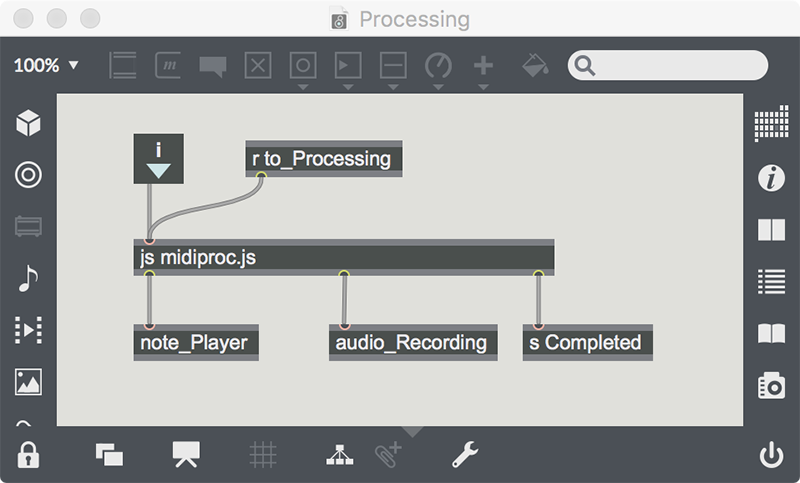
Task: Expand the plus add-object dropdown arrow
Action: pos(483,87)
